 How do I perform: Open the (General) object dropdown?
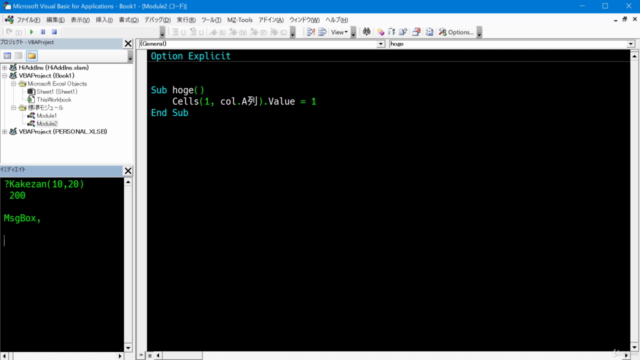[380, 44]
